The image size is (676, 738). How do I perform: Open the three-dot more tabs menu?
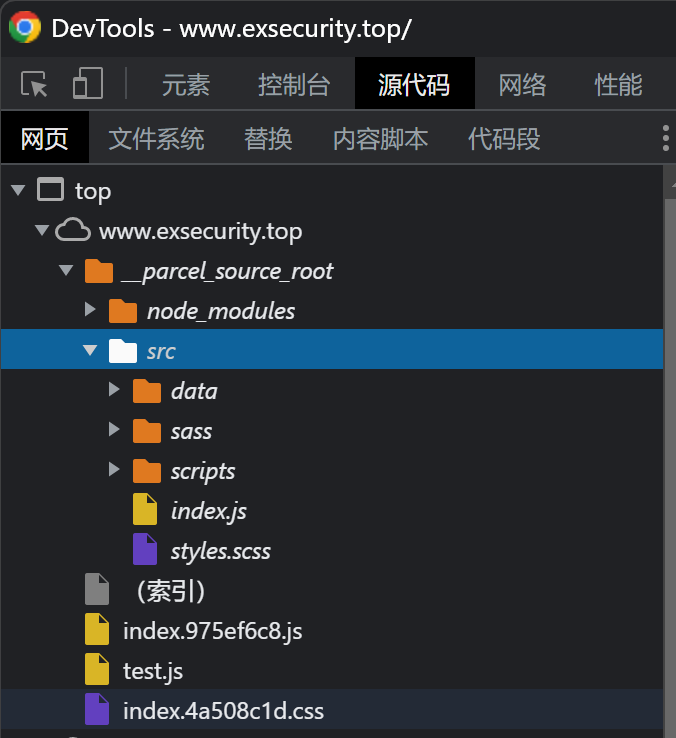pos(665,138)
